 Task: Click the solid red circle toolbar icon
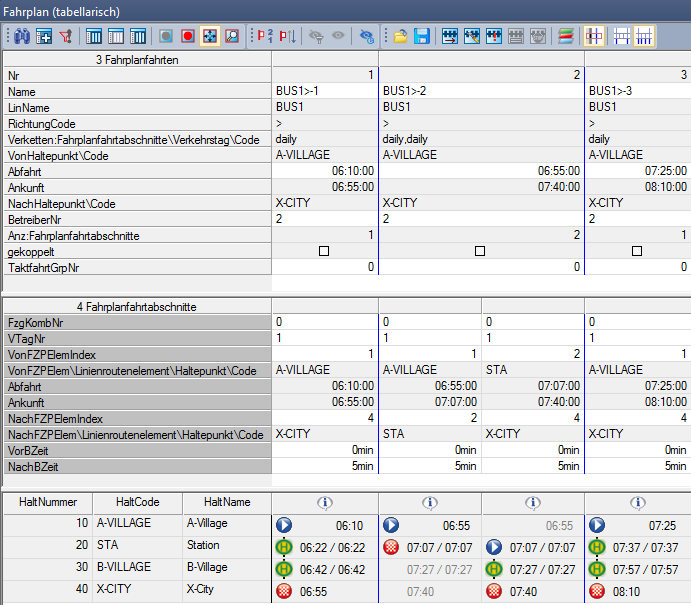click(x=188, y=37)
